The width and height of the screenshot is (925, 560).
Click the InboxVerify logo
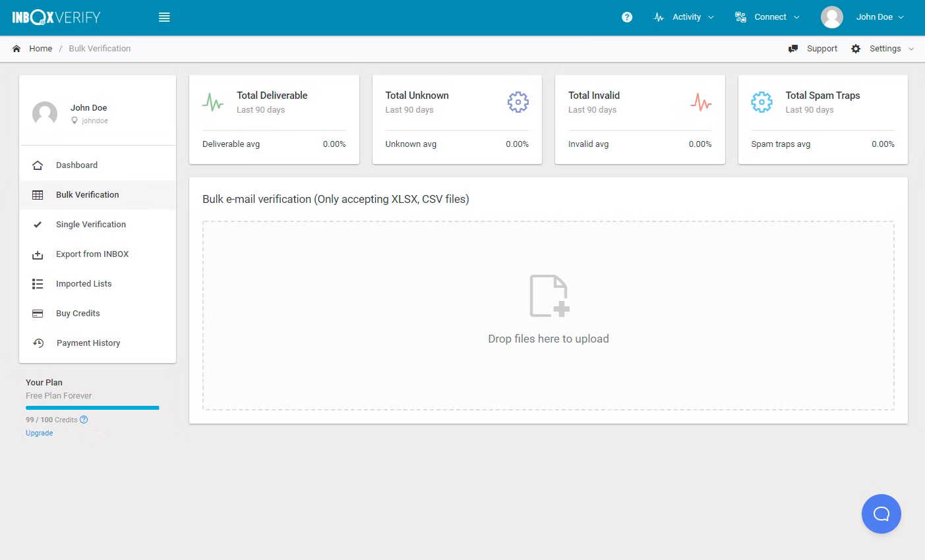click(56, 17)
